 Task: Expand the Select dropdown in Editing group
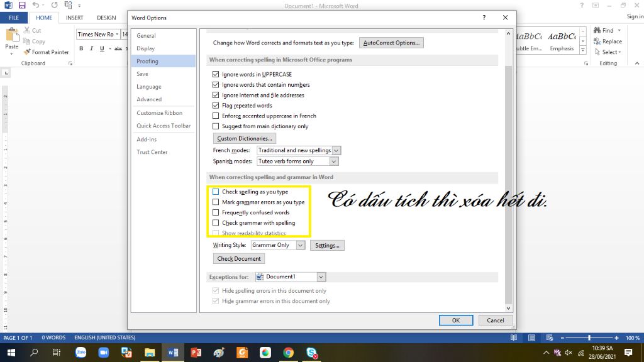619,52
